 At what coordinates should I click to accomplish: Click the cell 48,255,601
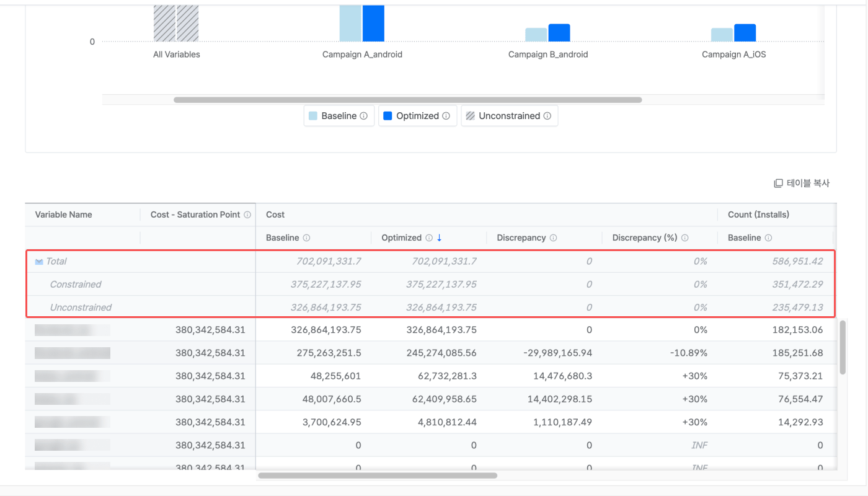pyautogui.click(x=335, y=376)
